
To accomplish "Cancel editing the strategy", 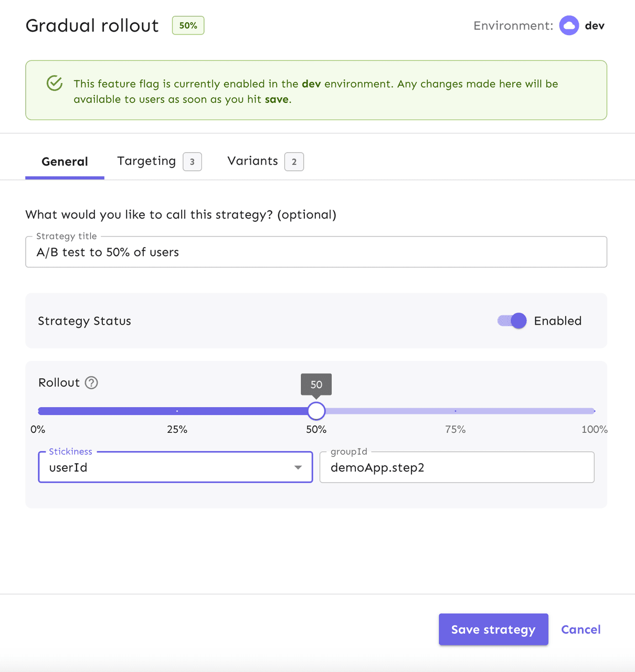I will click(580, 630).
